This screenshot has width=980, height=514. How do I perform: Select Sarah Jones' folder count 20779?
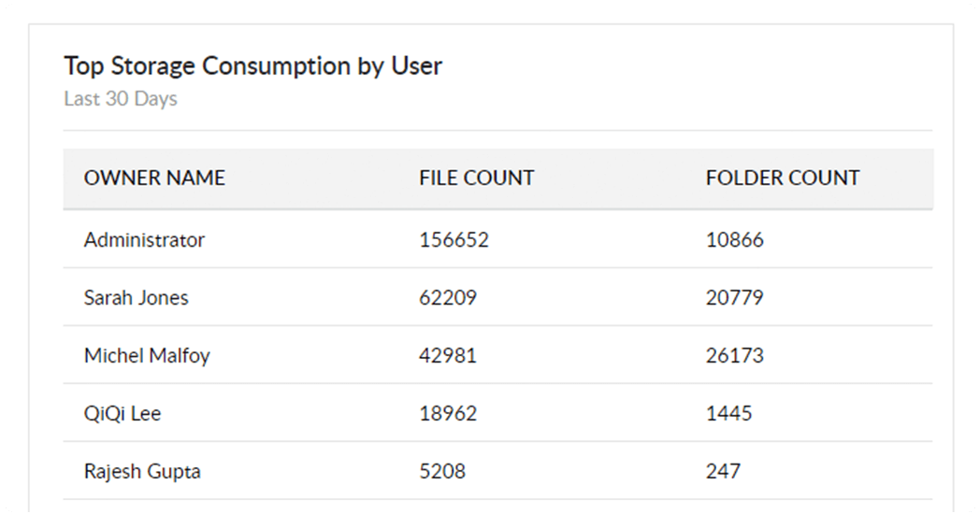tap(734, 297)
